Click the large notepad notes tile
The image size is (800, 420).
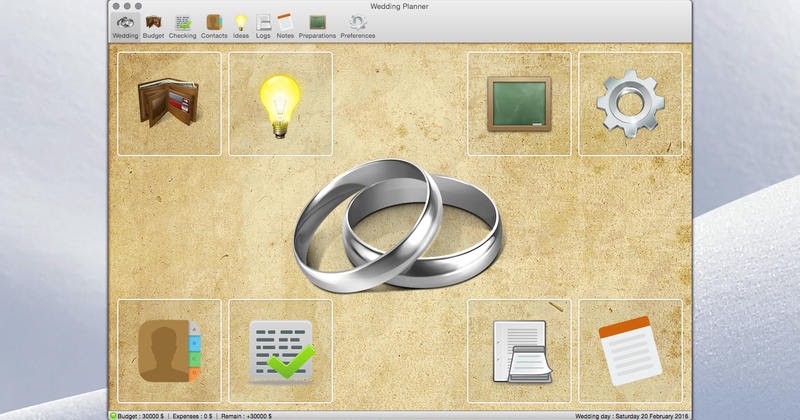[x=631, y=351]
